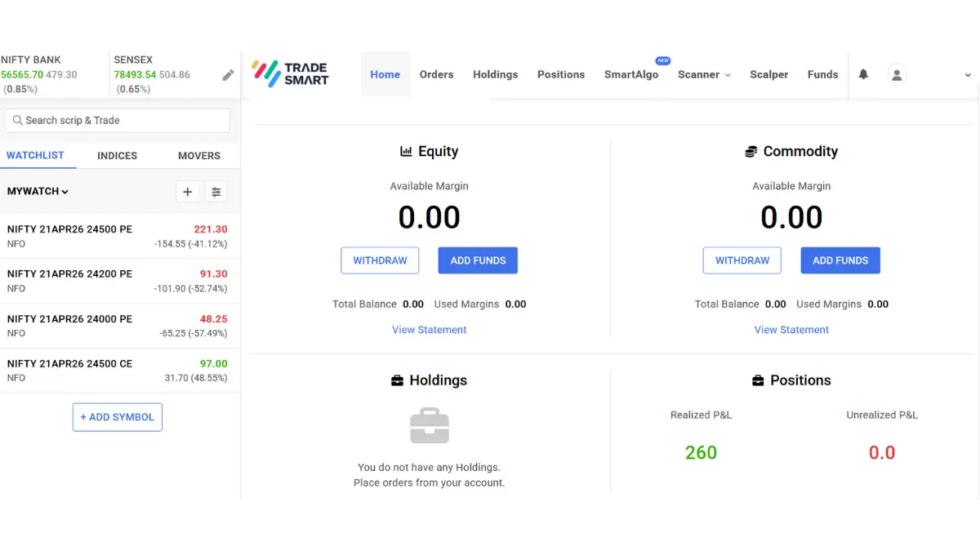Click the pencil edit icon beside SENSEX
The image size is (980, 551).
(228, 75)
